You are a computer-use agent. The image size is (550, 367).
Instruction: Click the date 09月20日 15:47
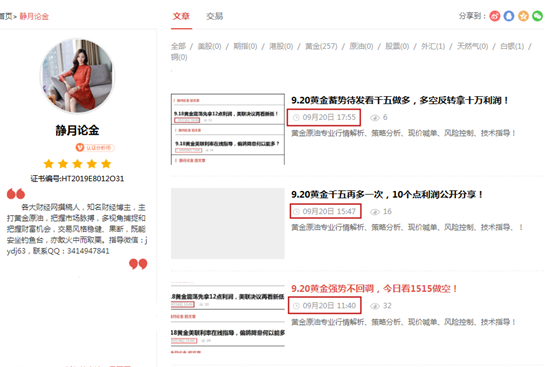coord(329,212)
